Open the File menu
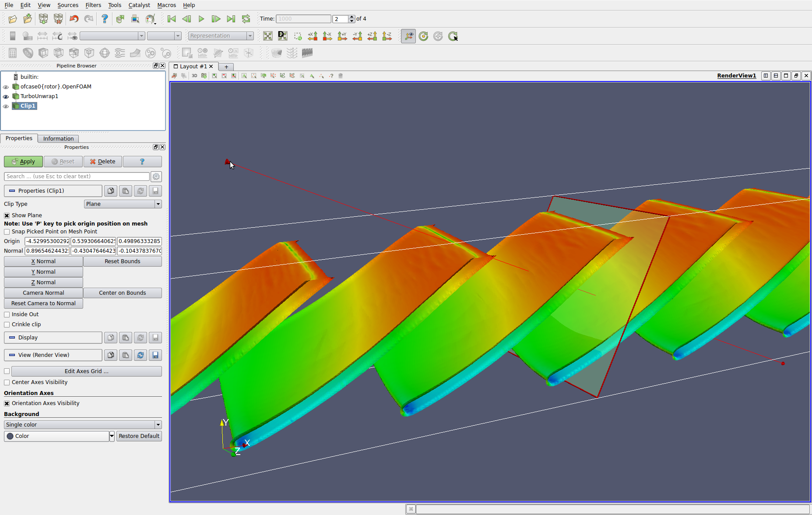 click(x=9, y=5)
